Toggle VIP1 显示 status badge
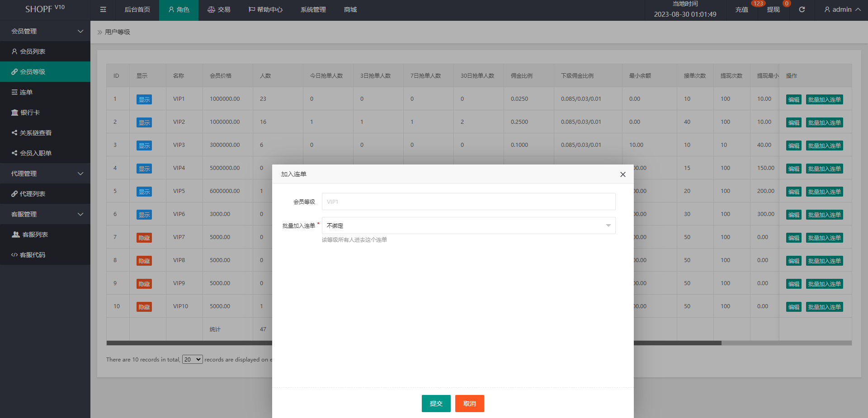The height and width of the screenshot is (418, 868). coord(144,99)
